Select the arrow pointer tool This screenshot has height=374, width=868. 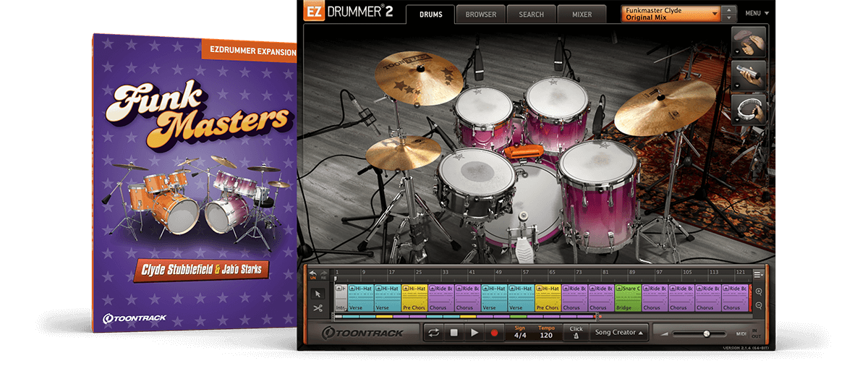317,294
